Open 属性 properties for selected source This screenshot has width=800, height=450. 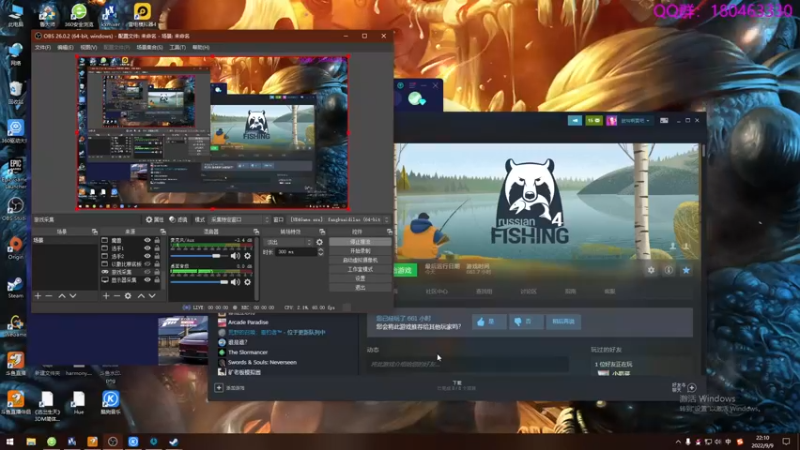coord(155,219)
